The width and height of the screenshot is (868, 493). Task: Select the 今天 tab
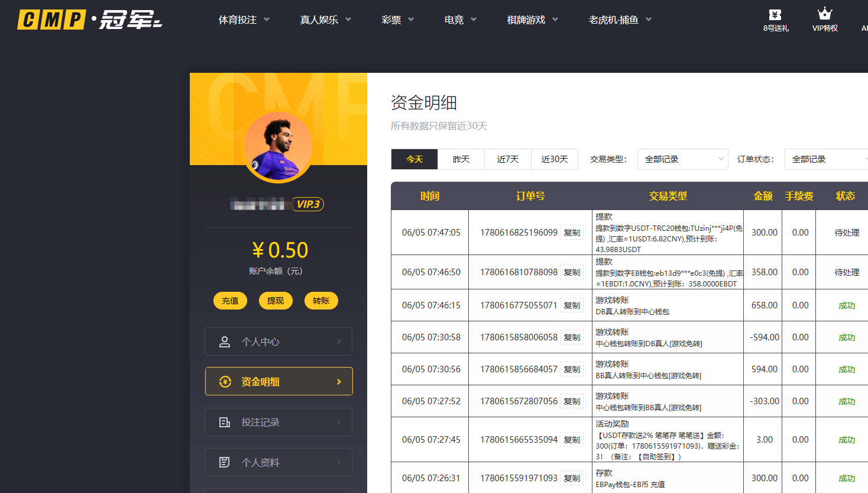point(414,159)
